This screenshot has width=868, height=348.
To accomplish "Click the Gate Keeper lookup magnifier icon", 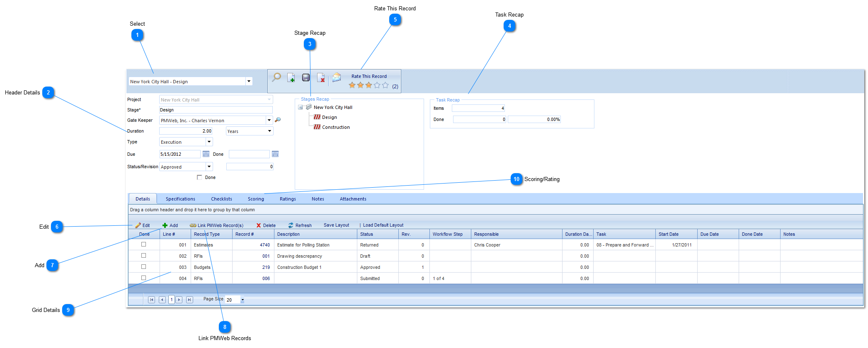I will tap(278, 120).
